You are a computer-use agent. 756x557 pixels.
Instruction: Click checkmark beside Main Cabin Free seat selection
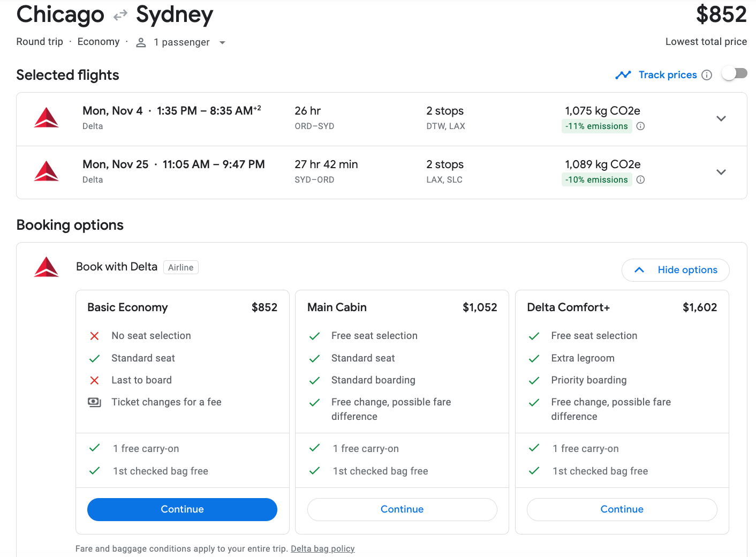click(x=315, y=336)
